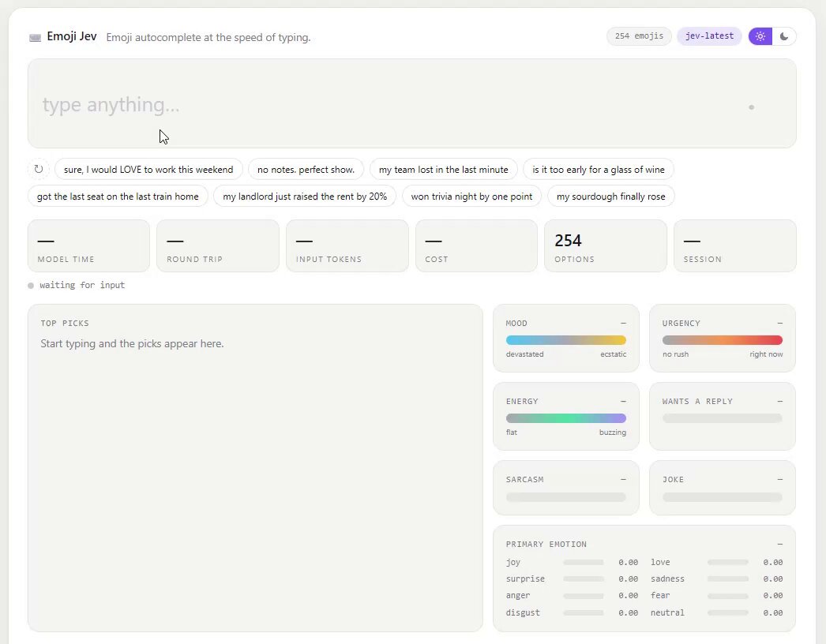The image size is (826, 644).
Task: Click the Cost stat card
Action: tap(477, 246)
